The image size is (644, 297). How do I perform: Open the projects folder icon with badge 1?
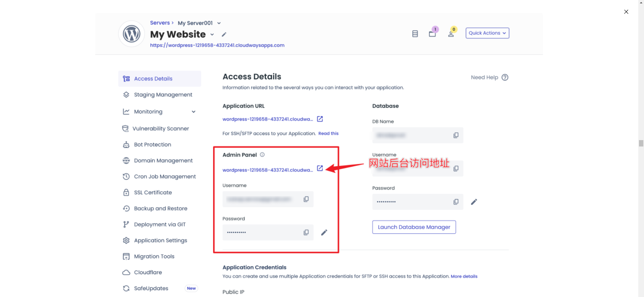433,33
